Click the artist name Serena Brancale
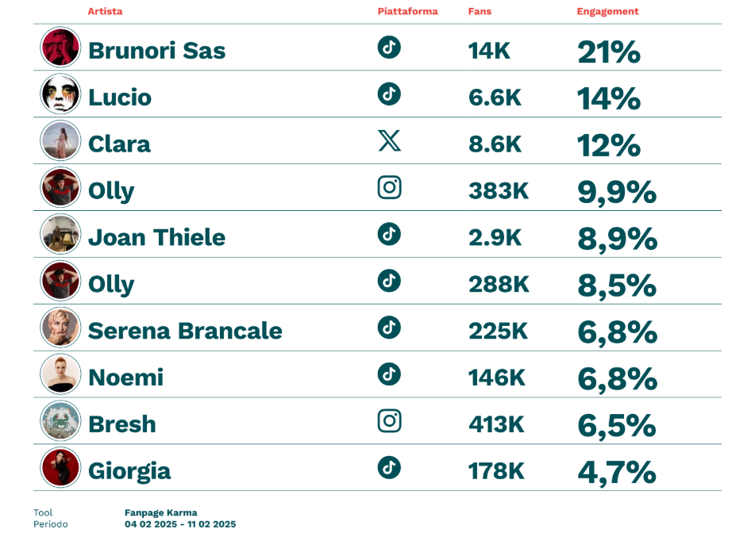 185,331
